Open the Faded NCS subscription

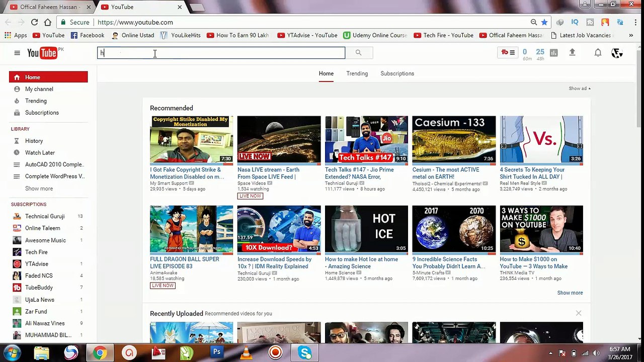point(39,276)
